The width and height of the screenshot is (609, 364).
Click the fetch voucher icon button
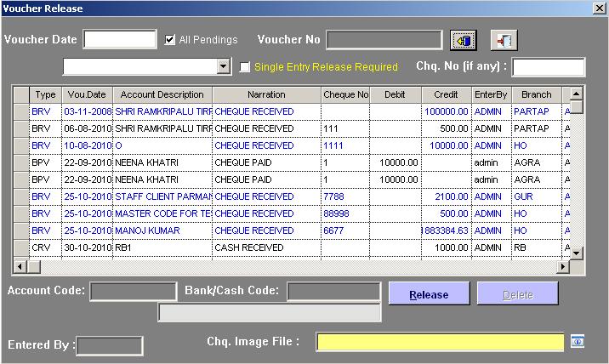click(x=464, y=40)
